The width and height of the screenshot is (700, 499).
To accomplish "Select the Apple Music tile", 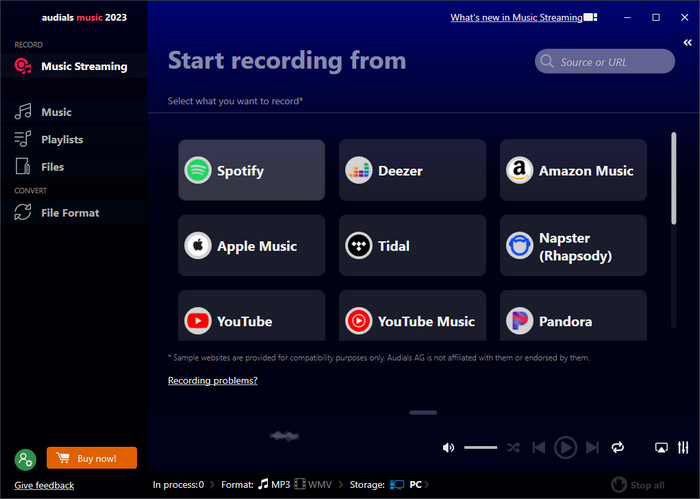I will pyautogui.click(x=251, y=245).
